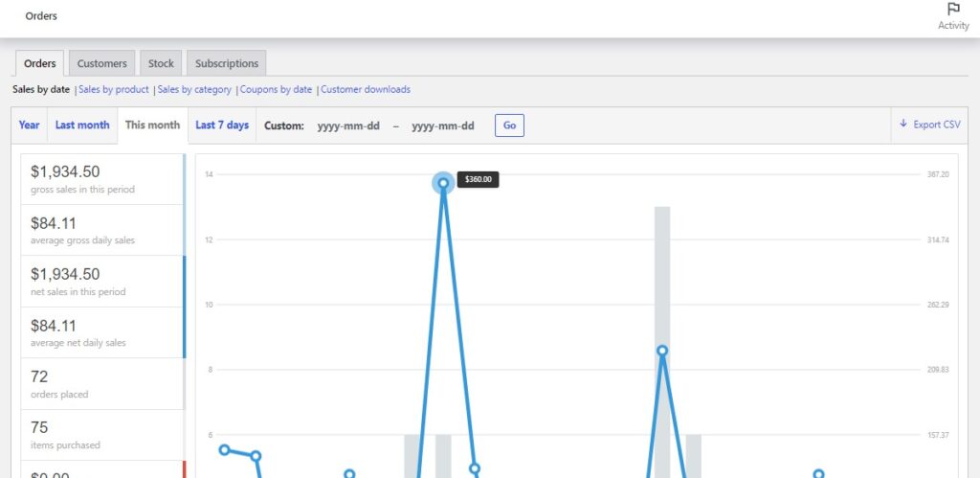Select the Last month range
Screen dimensions: 980x478
click(x=82, y=125)
